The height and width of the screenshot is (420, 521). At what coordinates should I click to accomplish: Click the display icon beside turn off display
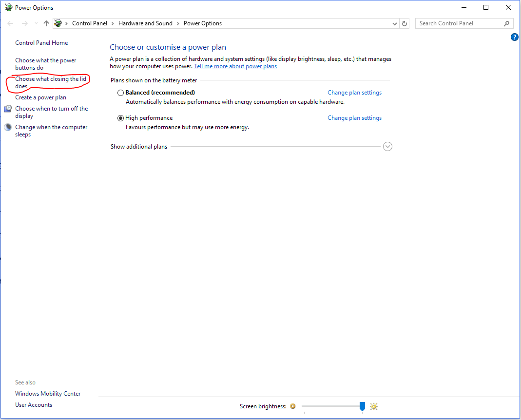pyautogui.click(x=8, y=109)
